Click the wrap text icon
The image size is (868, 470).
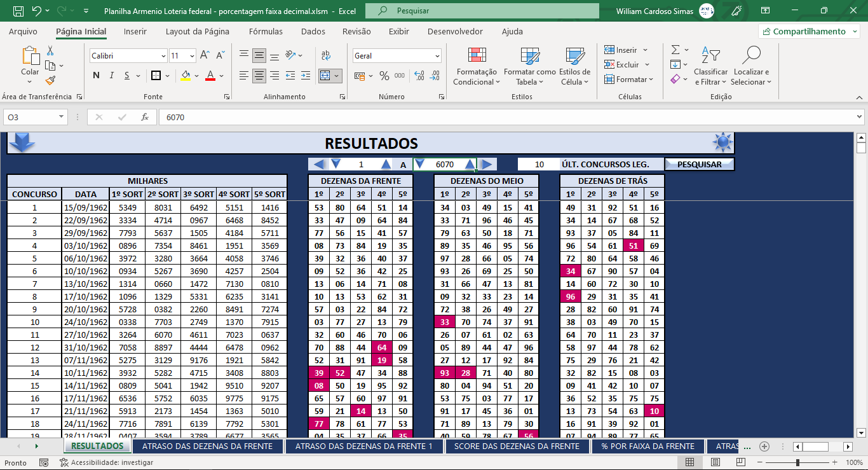326,56
